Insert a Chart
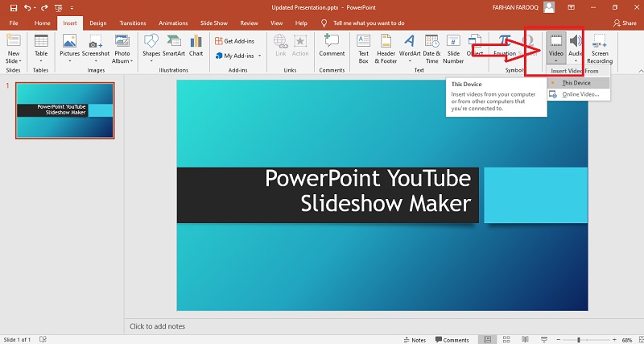644x344 pixels. pos(196,45)
